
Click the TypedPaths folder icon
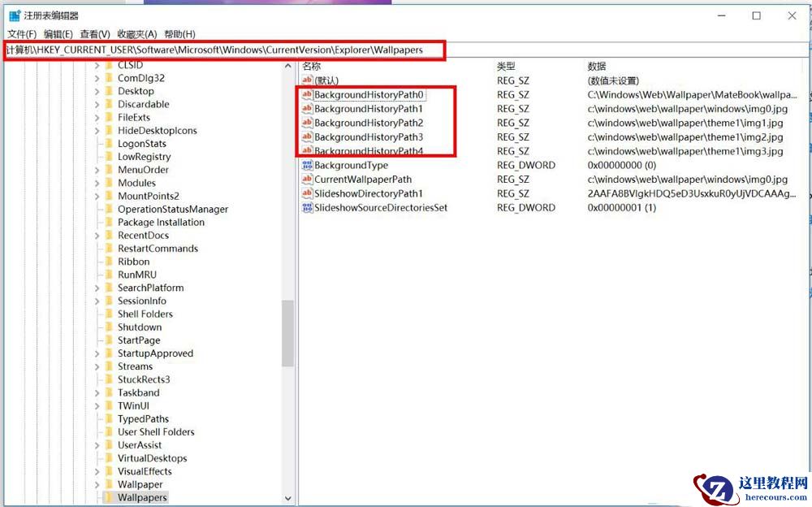[109, 418]
